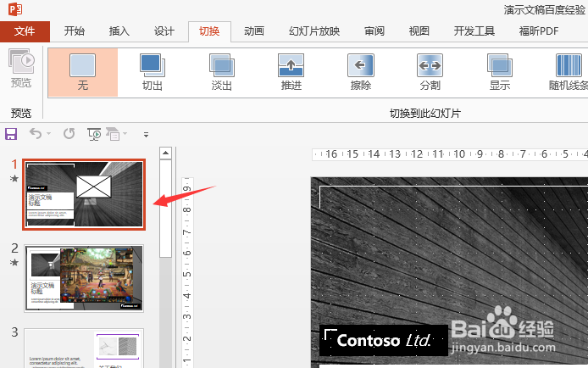Apply the 淡出 fade transition

[x=222, y=72]
